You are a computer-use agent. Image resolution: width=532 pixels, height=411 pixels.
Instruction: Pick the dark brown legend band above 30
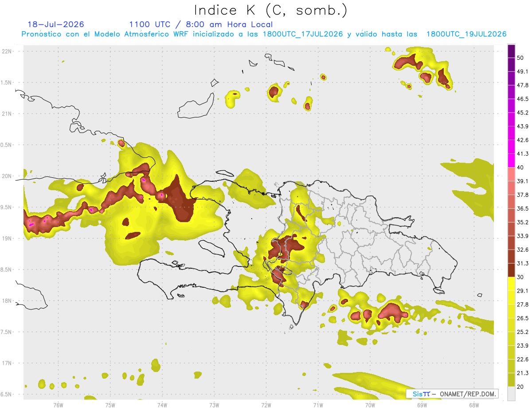coord(512,271)
